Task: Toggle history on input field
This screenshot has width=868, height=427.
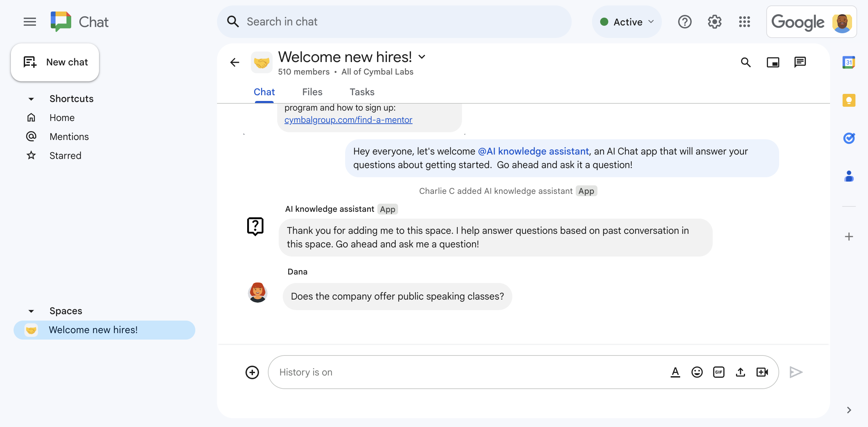Action: pos(306,372)
